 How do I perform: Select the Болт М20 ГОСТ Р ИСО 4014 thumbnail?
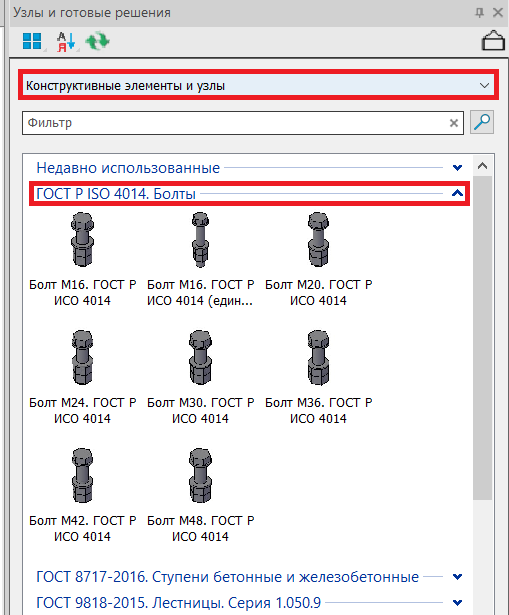(x=318, y=259)
